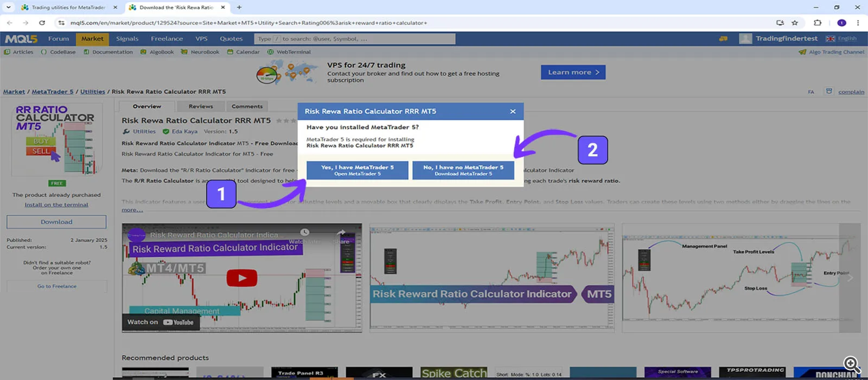This screenshot has width=868, height=380.
Task: Switch to the Comments tab
Action: [x=247, y=107]
